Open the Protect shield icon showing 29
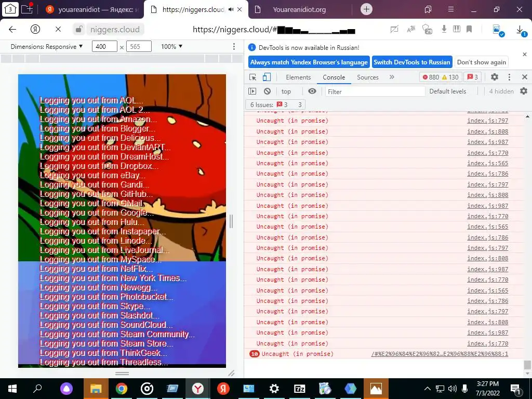 (x=427, y=29)
